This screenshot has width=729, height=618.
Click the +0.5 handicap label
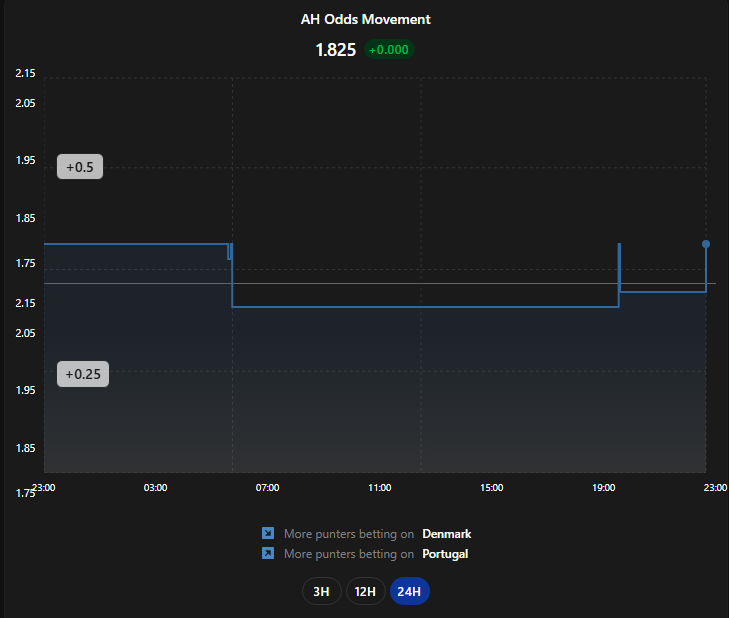(80, 166)
